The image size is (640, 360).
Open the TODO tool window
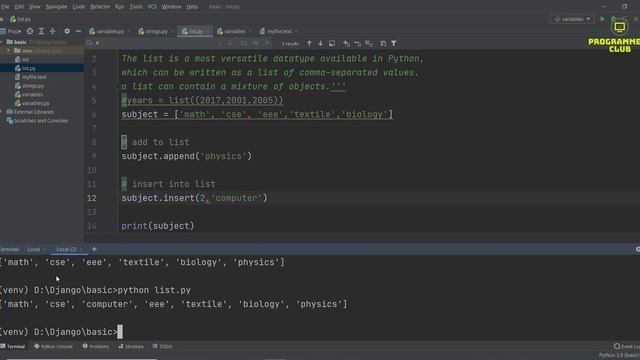pyautogui.click(x=162, y=347)
